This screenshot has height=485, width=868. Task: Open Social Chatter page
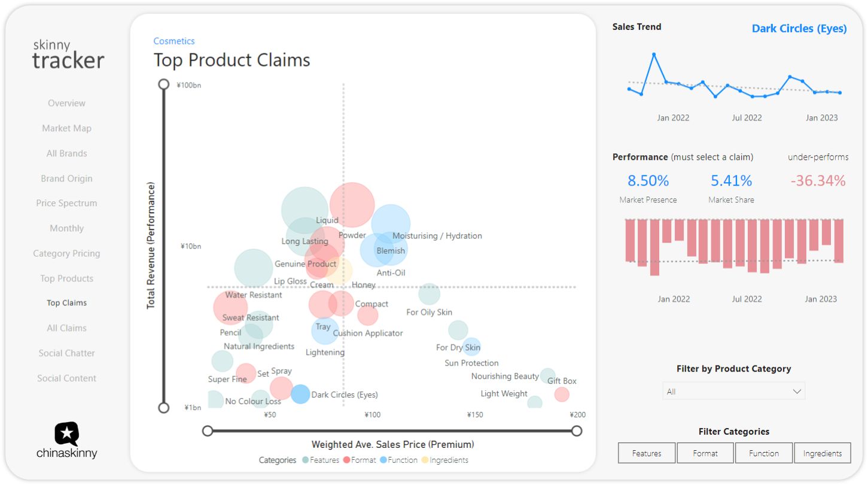click(66, 353)
